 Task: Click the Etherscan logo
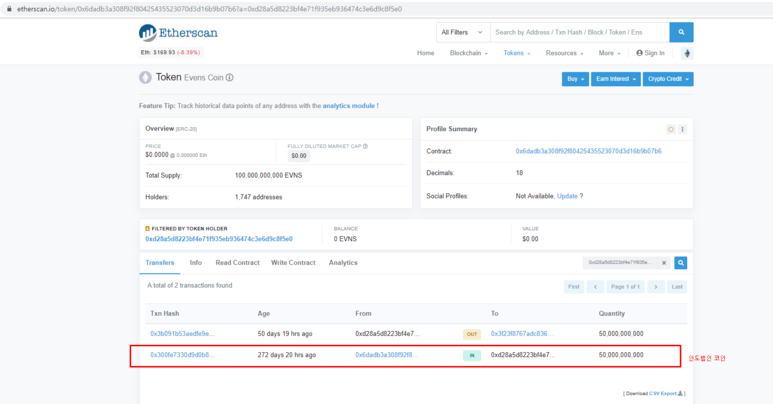point(178,33)
